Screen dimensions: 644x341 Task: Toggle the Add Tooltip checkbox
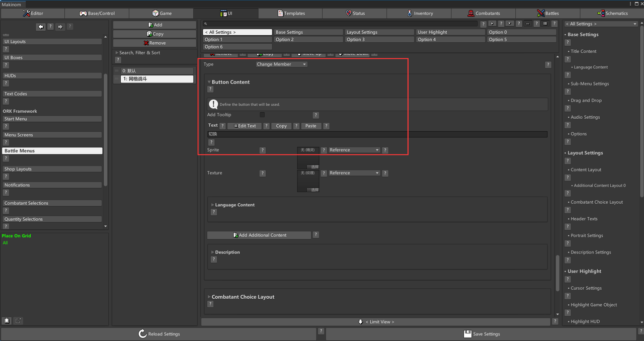(x=262, y=115)
